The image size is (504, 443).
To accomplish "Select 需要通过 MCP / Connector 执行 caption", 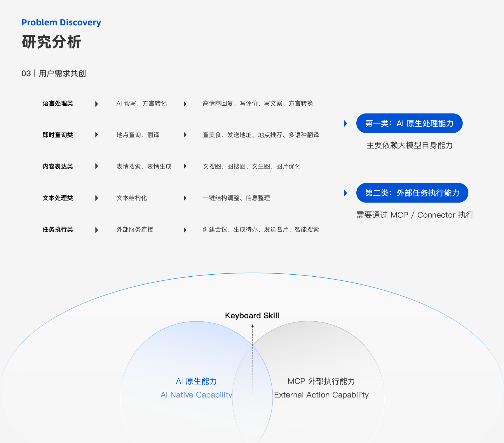I will click(x=415, y=215).
